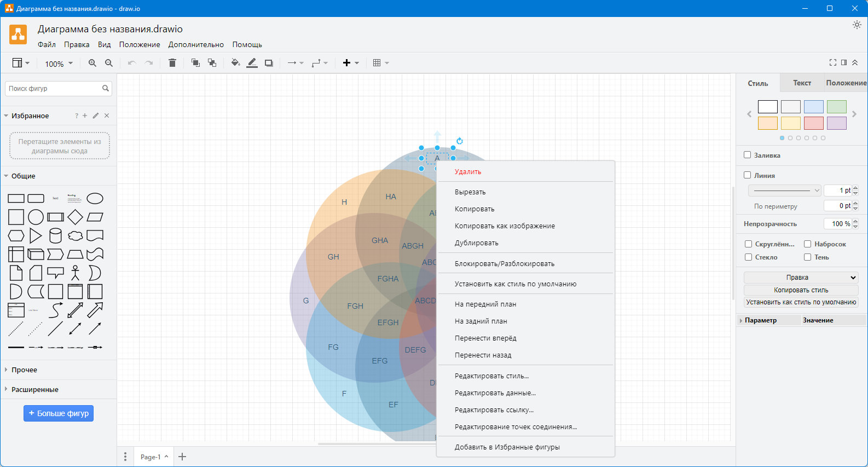Select the cylinder shape in shape palette

coord(55,236)
